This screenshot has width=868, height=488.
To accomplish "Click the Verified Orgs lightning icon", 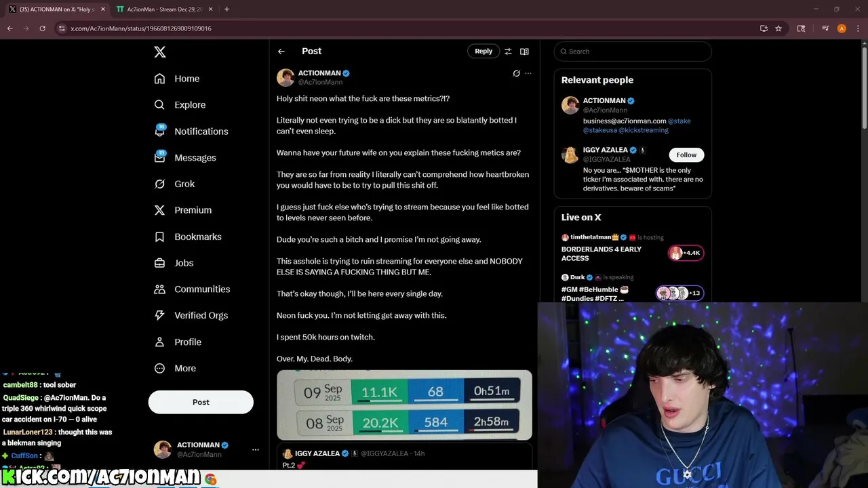I will coord(159,315).
